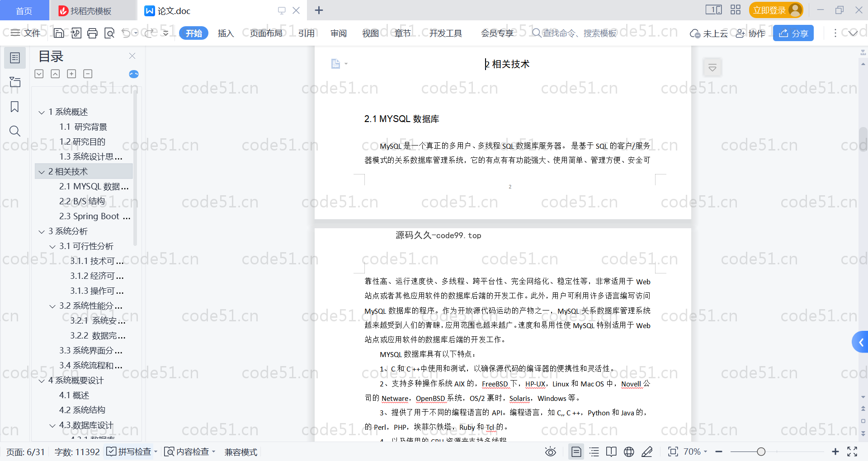Screen dimensions: 868x461
Task: Toggle 拼写检查 spell check in the status bar
Action: [x=129, y=452]
